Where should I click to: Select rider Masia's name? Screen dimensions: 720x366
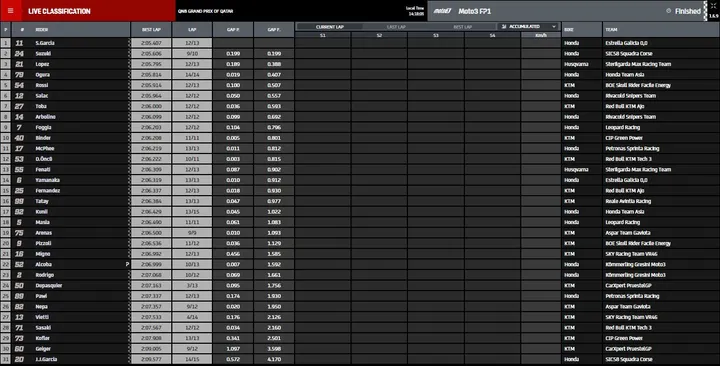pos(42,222)
